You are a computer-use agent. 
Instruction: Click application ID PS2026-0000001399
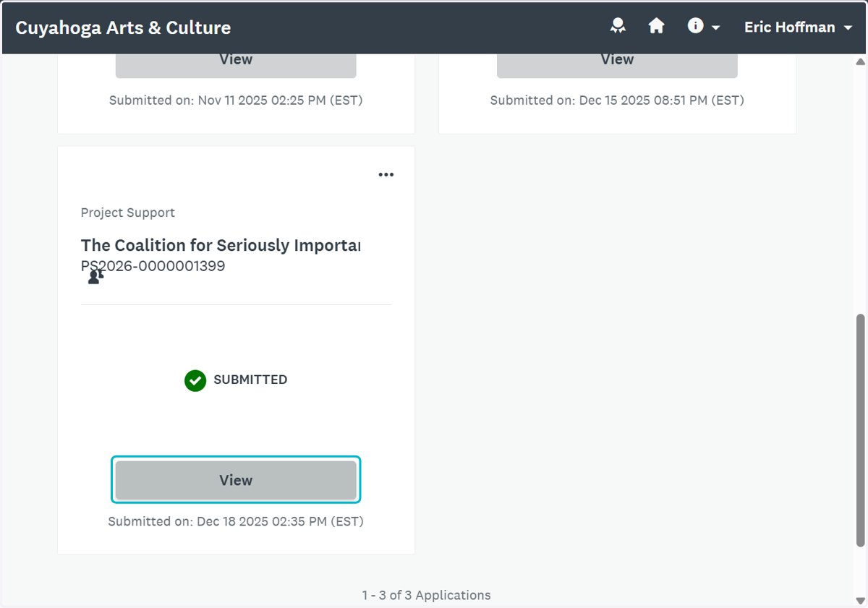click(153, 266)
